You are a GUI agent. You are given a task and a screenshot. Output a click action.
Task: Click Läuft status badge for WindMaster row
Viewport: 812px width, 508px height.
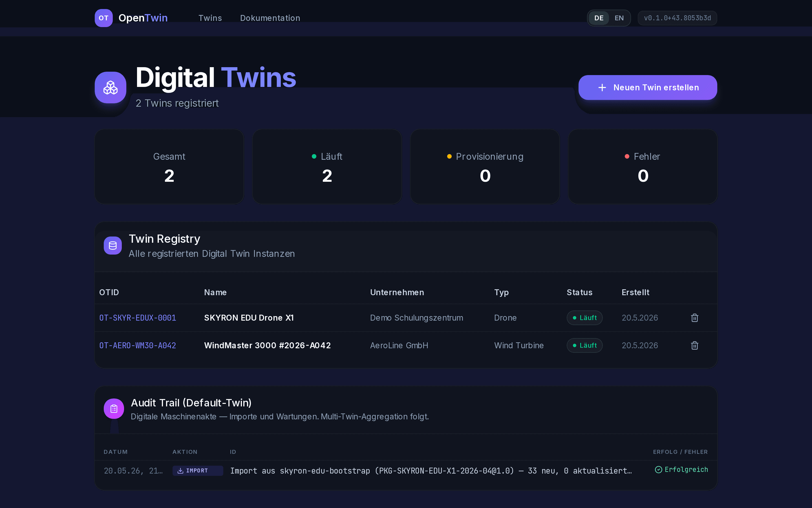[584, 345]
